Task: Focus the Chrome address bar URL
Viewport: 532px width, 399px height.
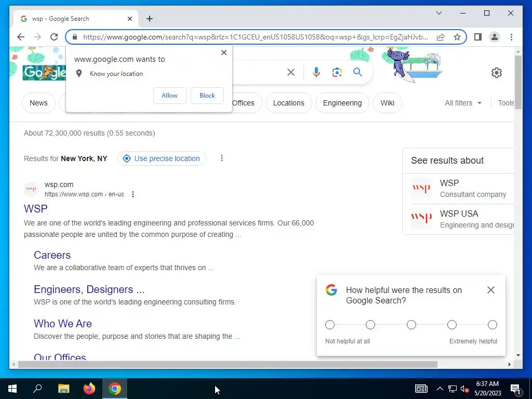Action: pyautogui.click(x=256, y=37)
